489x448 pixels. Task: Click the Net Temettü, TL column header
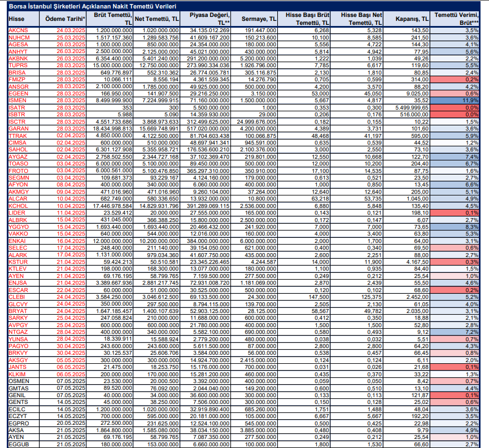point(156,19)
